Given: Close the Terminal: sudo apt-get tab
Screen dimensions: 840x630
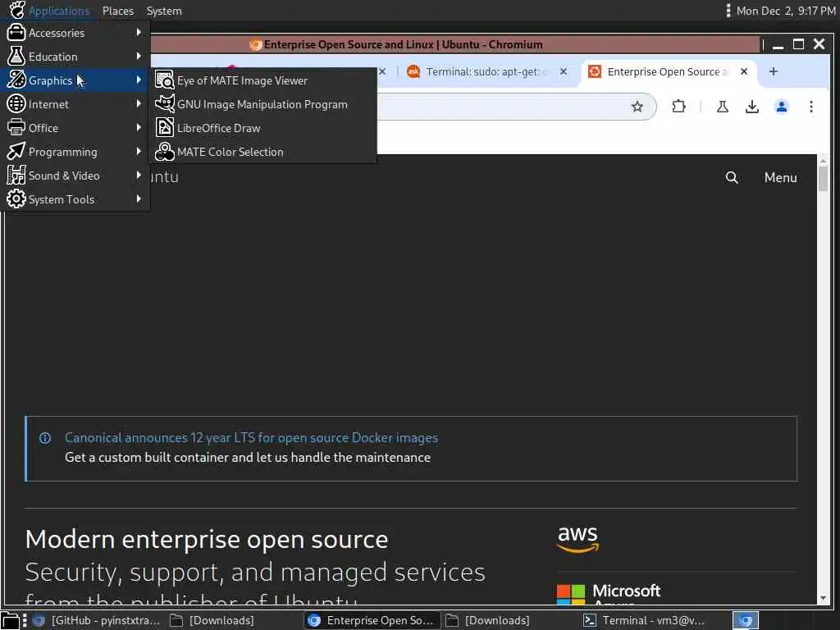Looking at the screenshot, I should (x=563, y=71).
